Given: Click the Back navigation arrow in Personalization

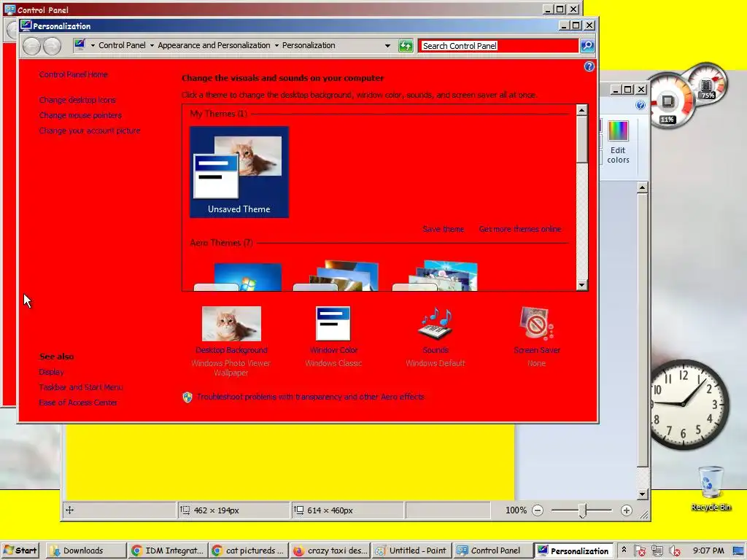Looking at the screenshot, I should [31, 46].
